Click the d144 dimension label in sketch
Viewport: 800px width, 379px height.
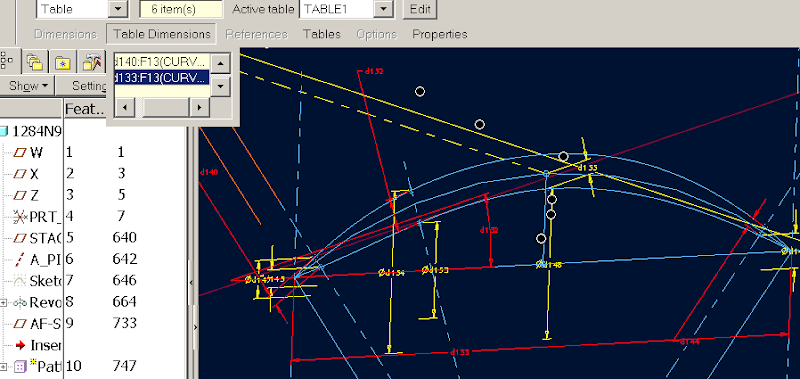point(689,341)
